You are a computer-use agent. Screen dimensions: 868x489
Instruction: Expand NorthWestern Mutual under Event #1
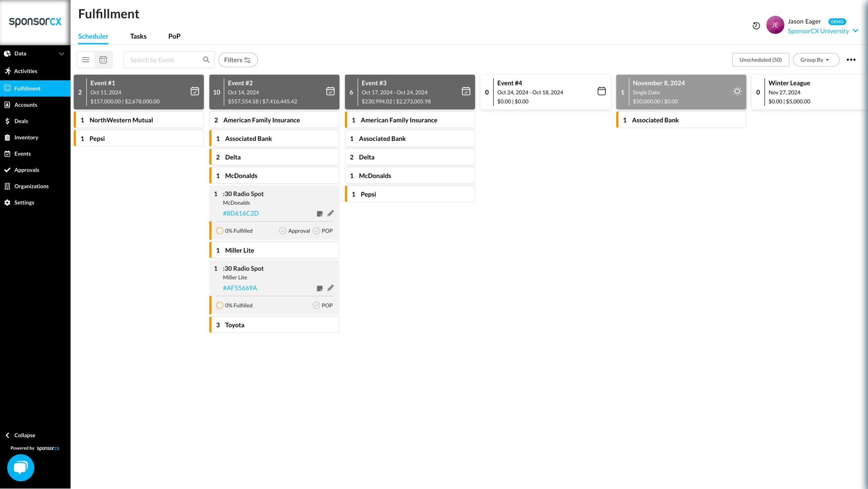(x=139, y=120)
